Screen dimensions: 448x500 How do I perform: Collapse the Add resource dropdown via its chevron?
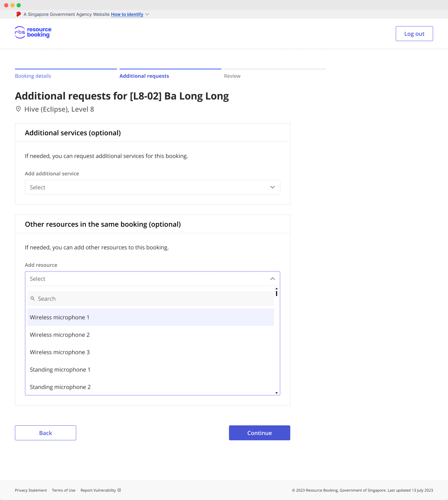click(x=272, y=279)
